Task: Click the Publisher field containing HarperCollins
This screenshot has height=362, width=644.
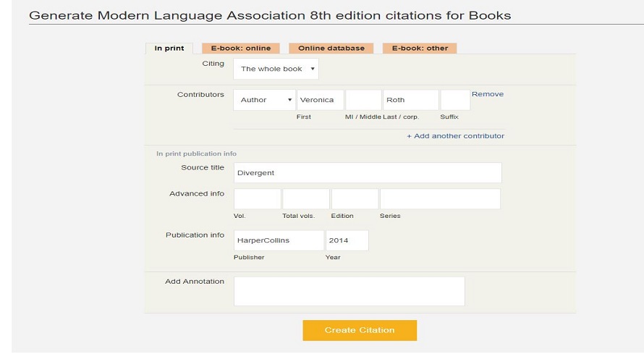Action: 279,240
